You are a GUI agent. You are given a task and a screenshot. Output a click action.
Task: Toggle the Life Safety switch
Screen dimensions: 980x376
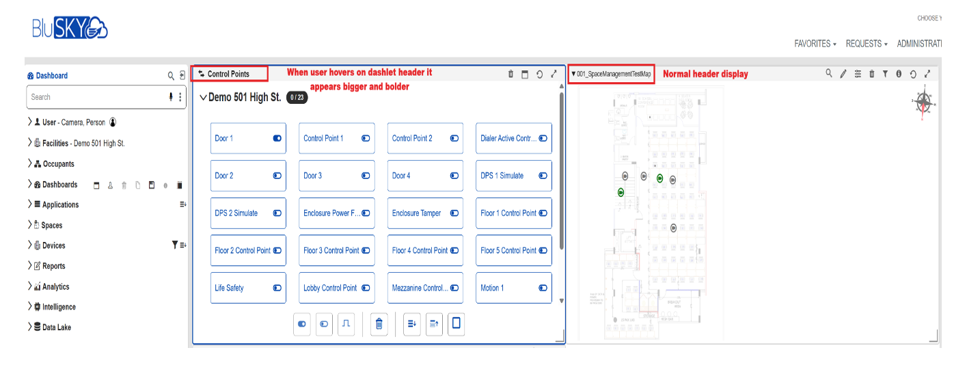coord(277,288)
